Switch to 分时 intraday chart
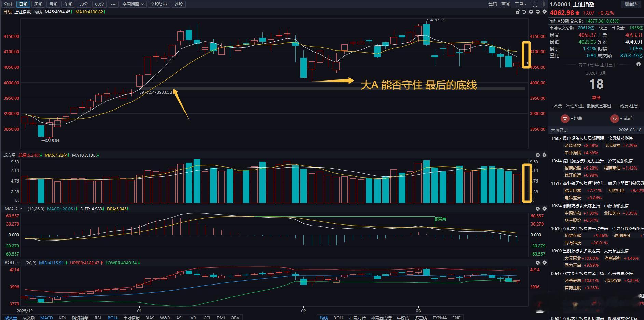This screenshot has height=320, width=644. [8, 4]
